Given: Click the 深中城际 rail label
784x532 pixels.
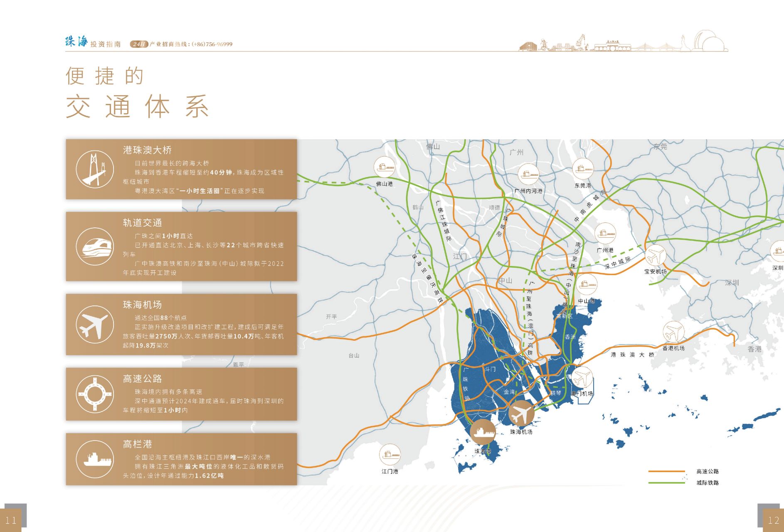Looking at the screenshot, I should click(x=618, y=263).
